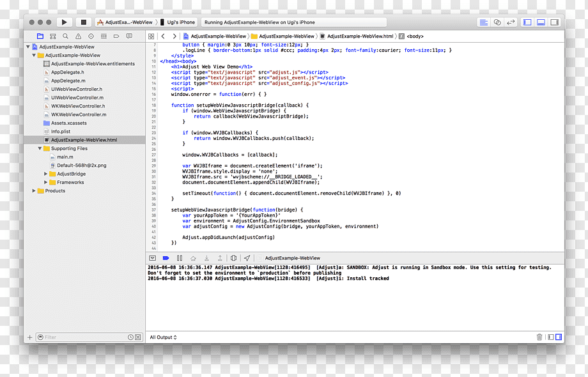The height and width of the screenshot is (377, 588).
Task: Go back in editor history
Action: (x=163, y=36)
